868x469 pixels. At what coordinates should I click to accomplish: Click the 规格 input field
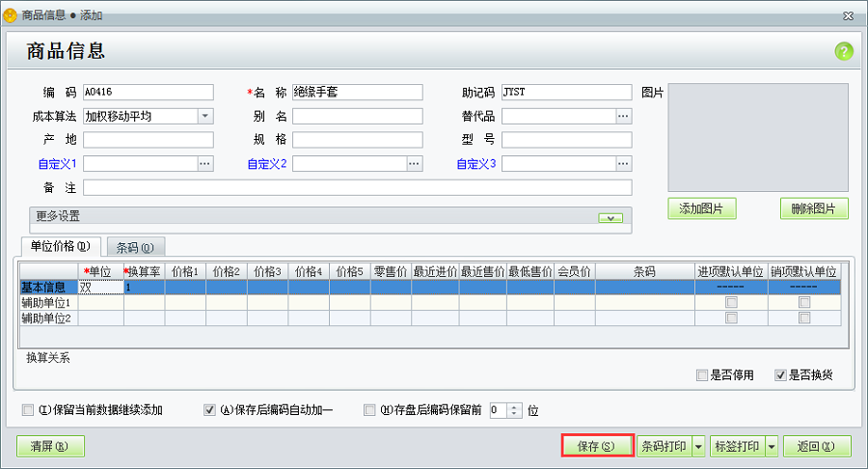coord(358,140)
